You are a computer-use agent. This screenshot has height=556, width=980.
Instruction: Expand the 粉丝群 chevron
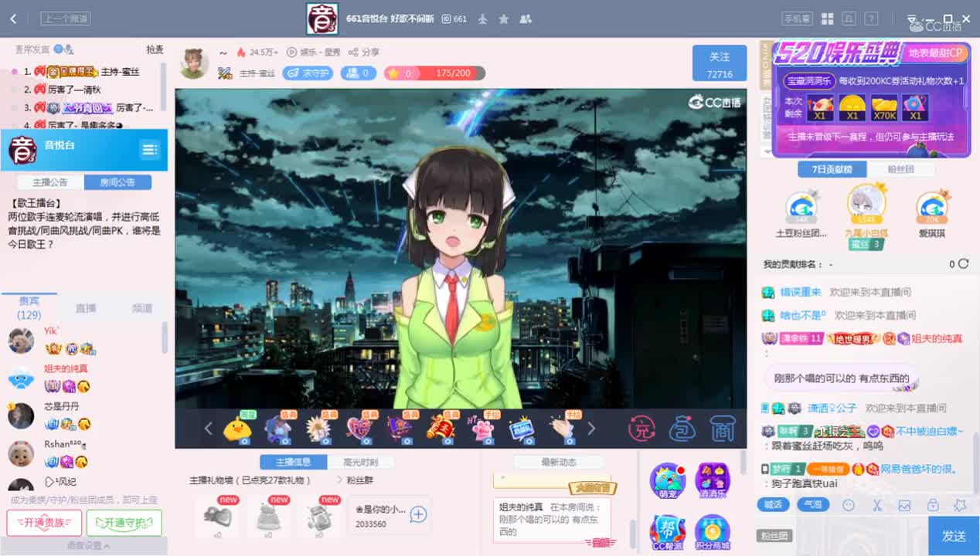339,480
